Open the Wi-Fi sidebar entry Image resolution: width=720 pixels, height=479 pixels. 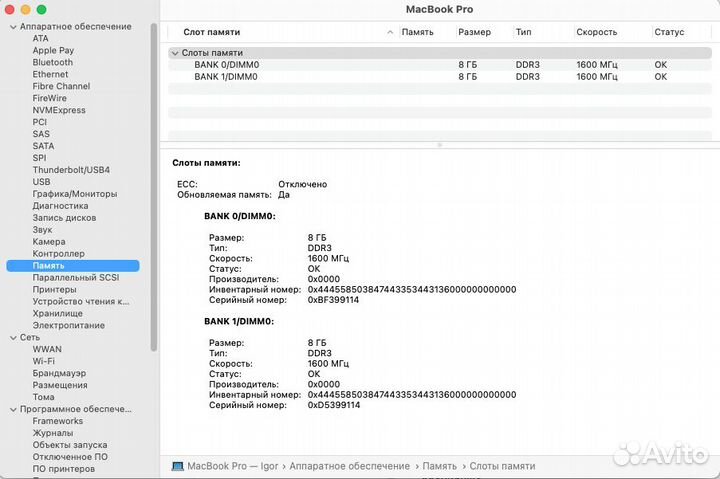click(x=44, y=361)
